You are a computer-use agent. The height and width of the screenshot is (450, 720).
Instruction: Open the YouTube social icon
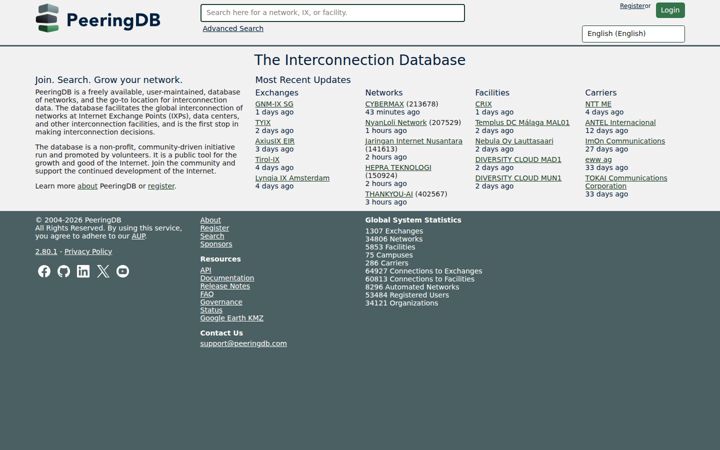tap(123, 271)
